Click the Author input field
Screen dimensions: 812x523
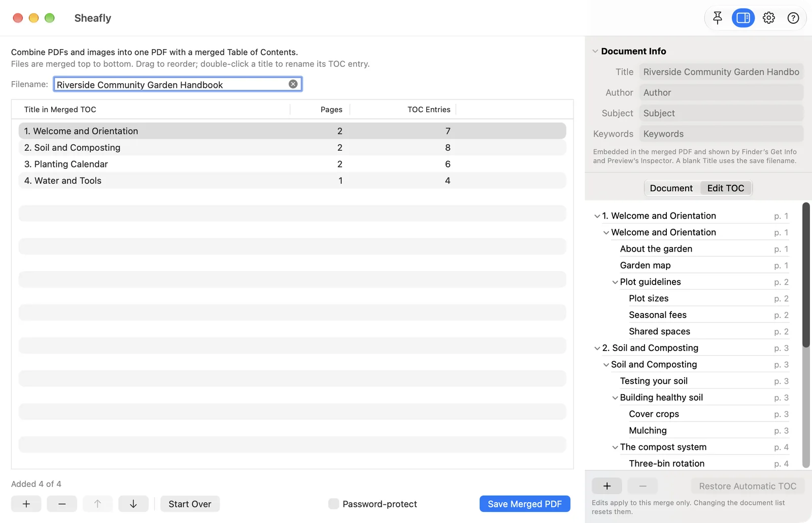coord(721,93)
